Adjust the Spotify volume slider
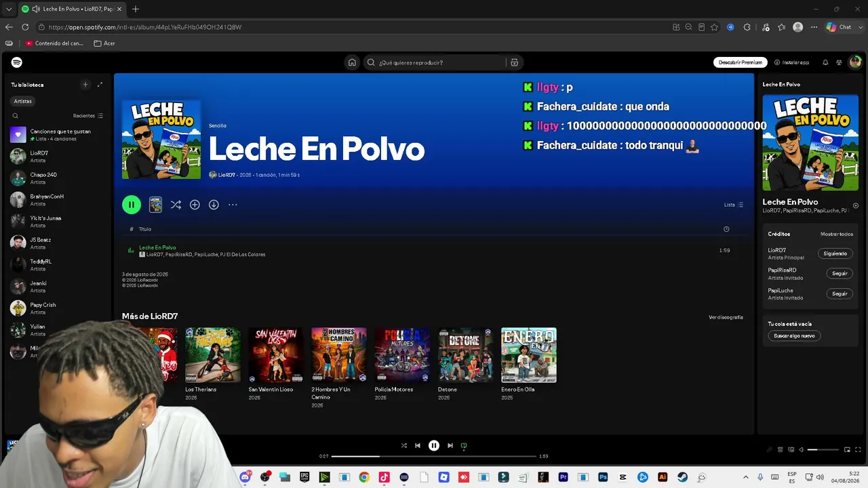868x488 pixels. pyautogui.click(x=823, y=449)
